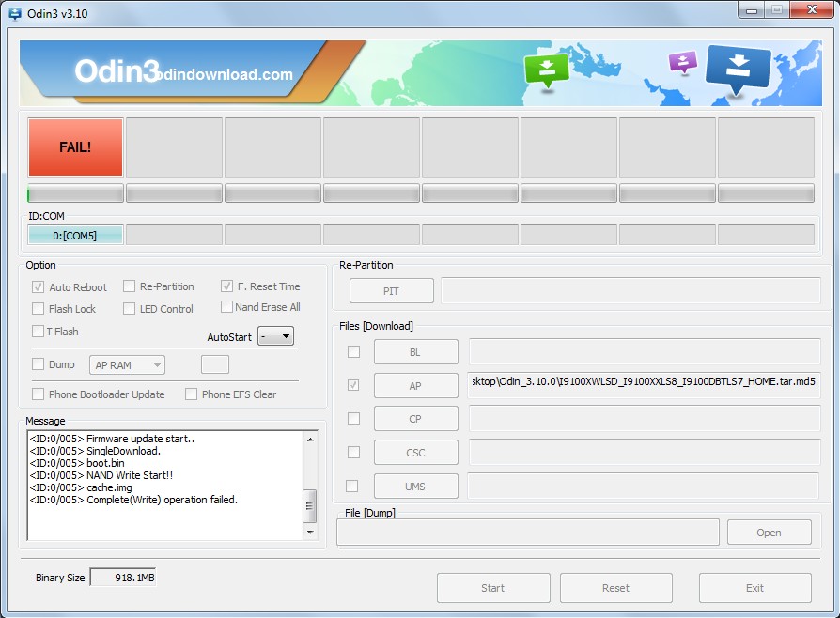Screen dimensions: 840x618
Task: Start flashing with the Start button
Action: click(493, 588)
